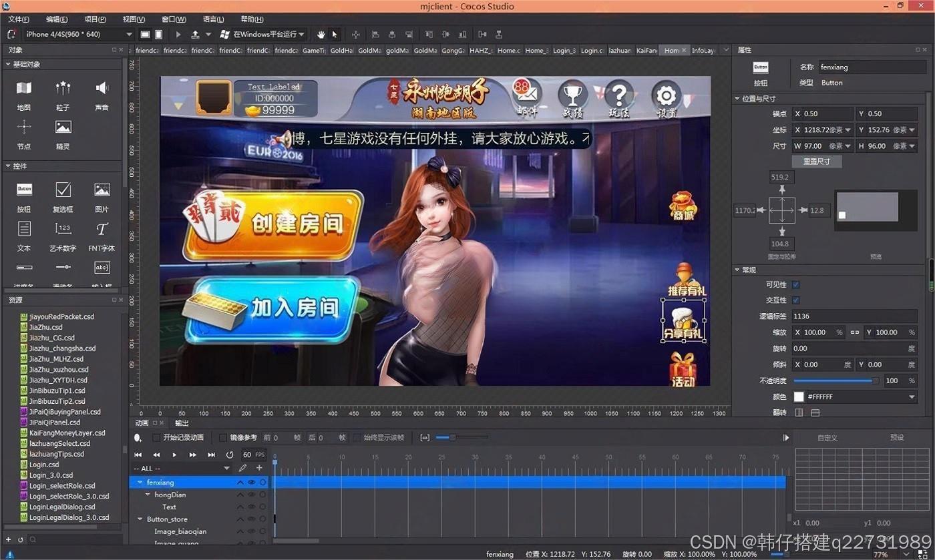Pick the 按钮 button widget icon

(x=24, y=190)
